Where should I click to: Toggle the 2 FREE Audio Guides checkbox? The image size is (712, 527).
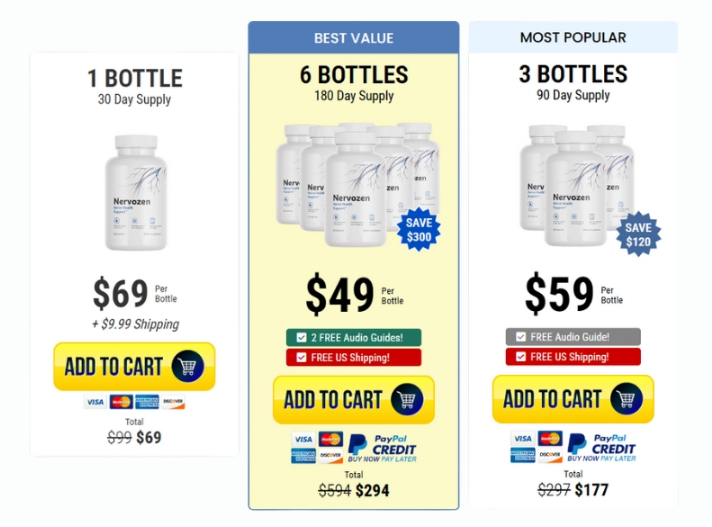point(301,338)
